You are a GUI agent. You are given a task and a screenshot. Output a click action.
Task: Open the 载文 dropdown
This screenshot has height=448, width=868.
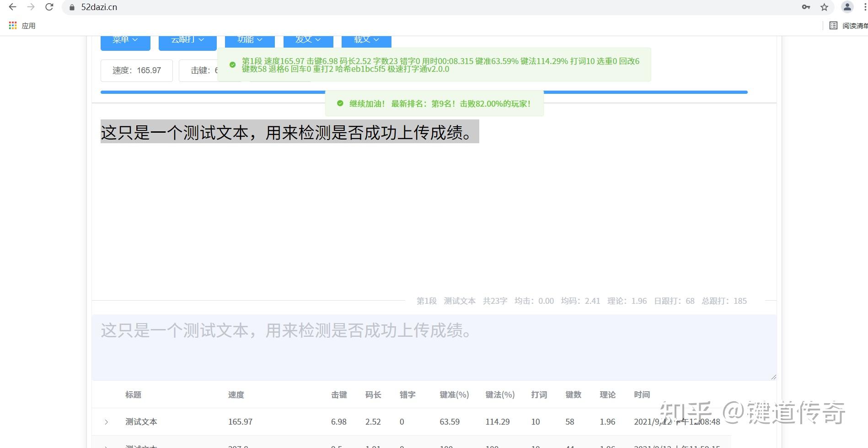[365, 39]
